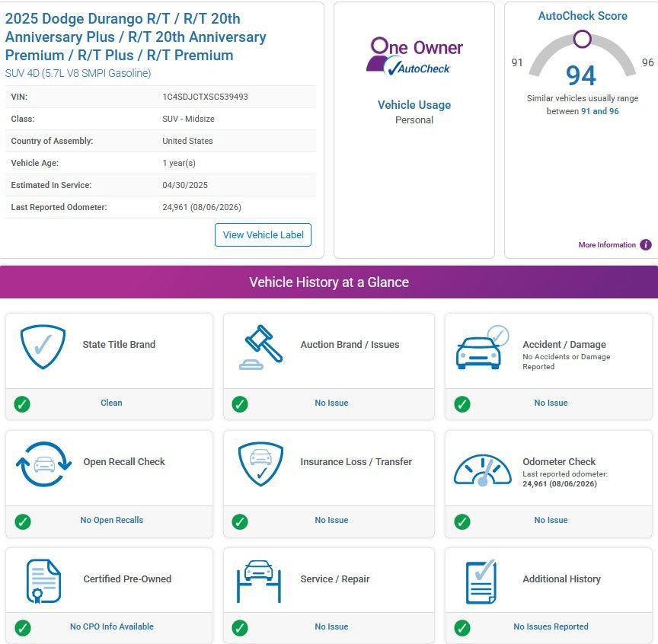Viewport: 658px width, 644px height.
Task: Click the Accident / Damage car icon
Action: 483,347
